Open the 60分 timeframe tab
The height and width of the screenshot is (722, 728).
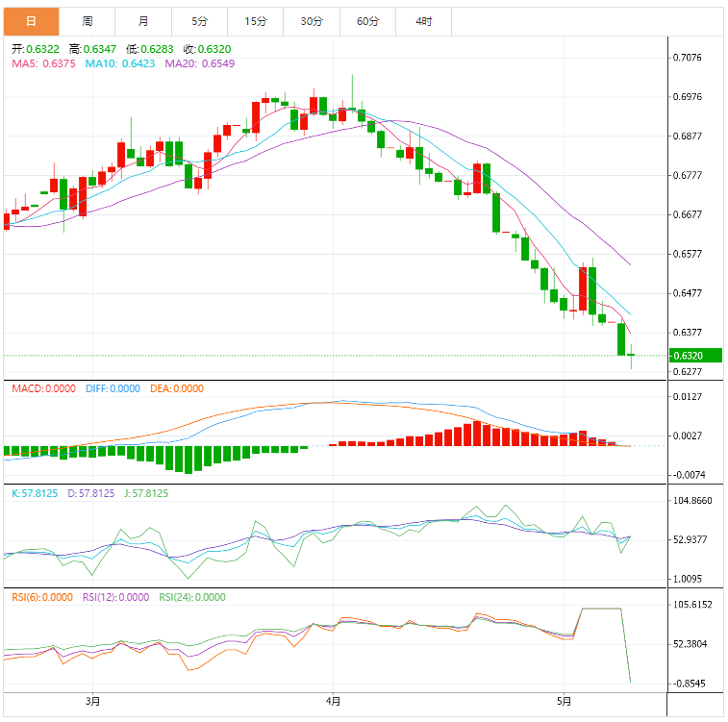(367, 21)
